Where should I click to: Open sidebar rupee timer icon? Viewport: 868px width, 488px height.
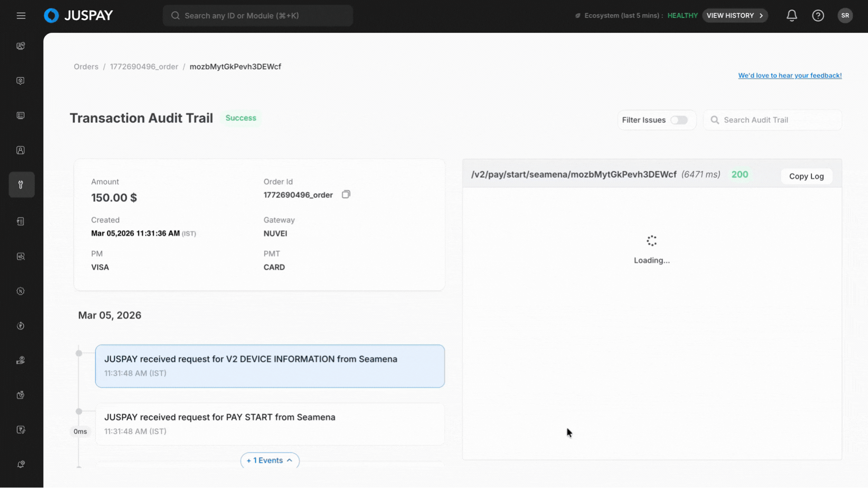click(21, 395)
